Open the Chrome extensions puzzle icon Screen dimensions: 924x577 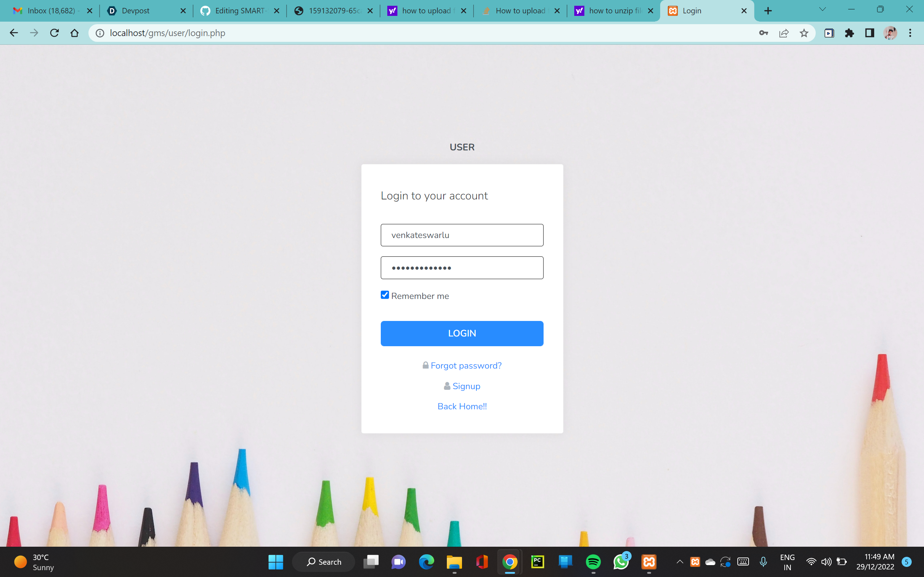(849, 33)
